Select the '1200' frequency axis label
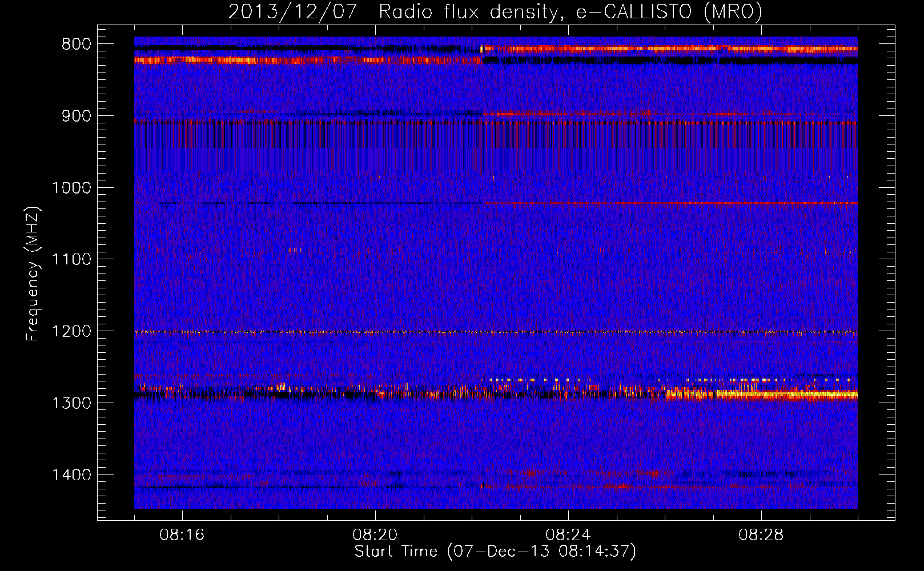The height and width of the screenshot is (571, 924). click(71, 331)
